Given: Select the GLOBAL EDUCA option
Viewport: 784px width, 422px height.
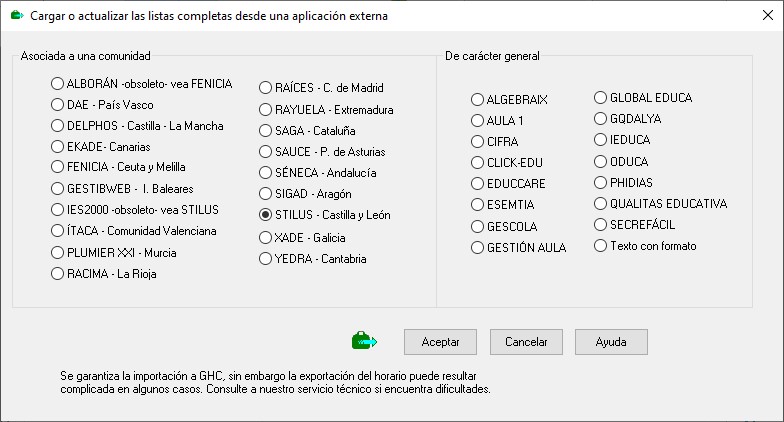Looking at the screenshot, I should click(x=643, y=98).
